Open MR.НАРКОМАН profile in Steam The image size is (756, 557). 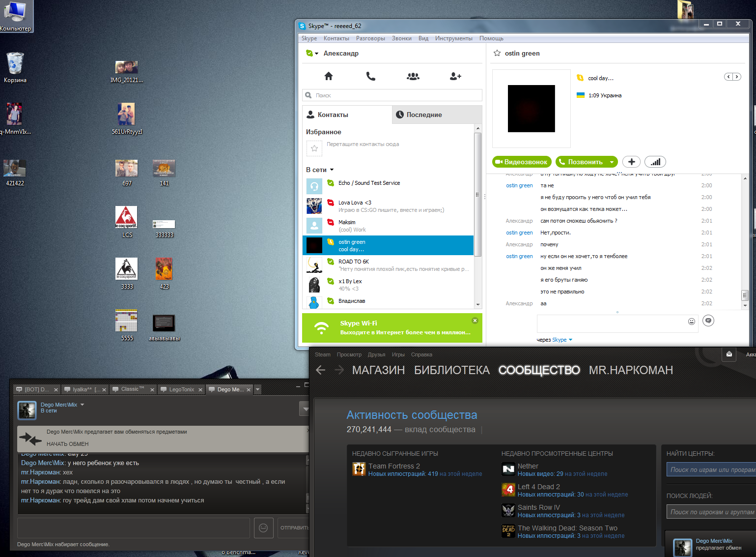(x=631, y=370)
